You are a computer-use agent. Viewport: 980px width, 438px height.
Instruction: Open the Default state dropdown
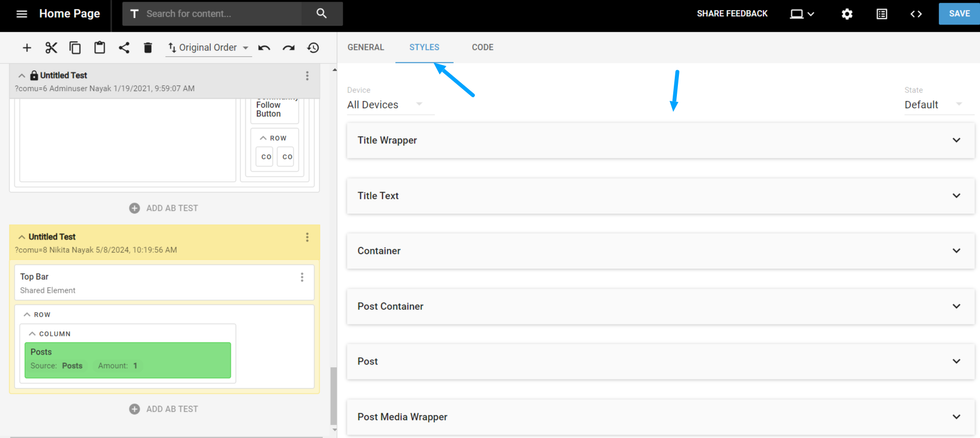point(933,104)
